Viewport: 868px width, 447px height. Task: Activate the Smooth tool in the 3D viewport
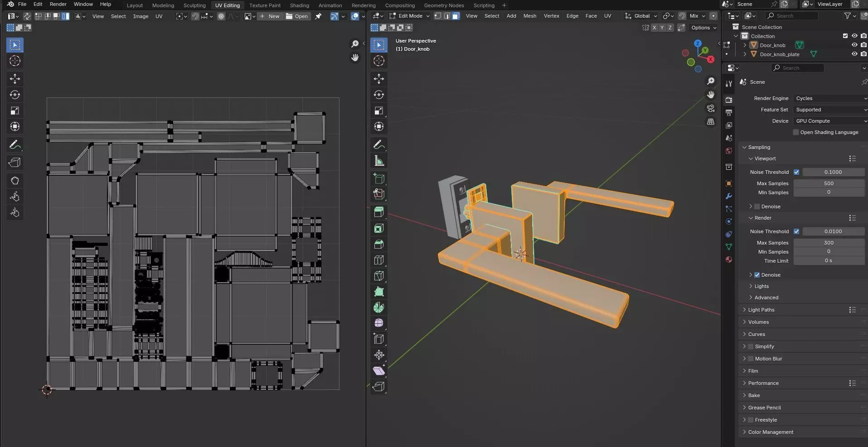pyautogui.click(x=379, y=323)
